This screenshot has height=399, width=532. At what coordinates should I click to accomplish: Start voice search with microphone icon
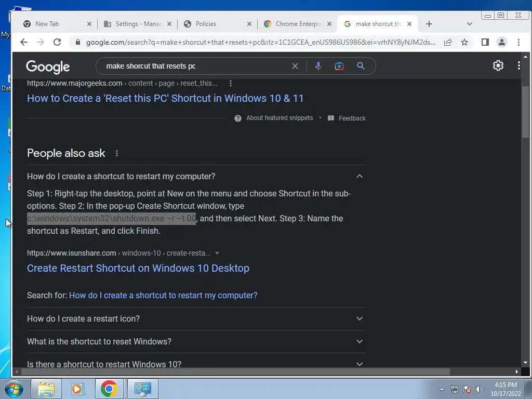coord(318,66)
